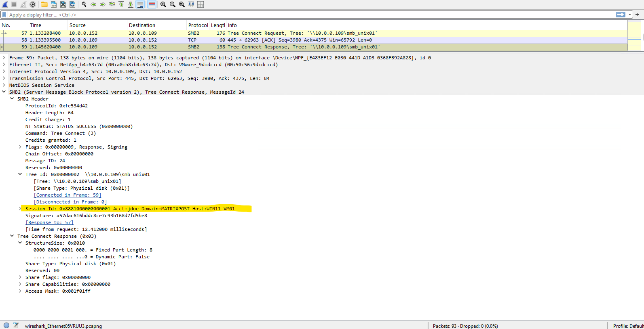
Task: Select packet 59 Tree Connect Response row
Action: coord(314,47)
